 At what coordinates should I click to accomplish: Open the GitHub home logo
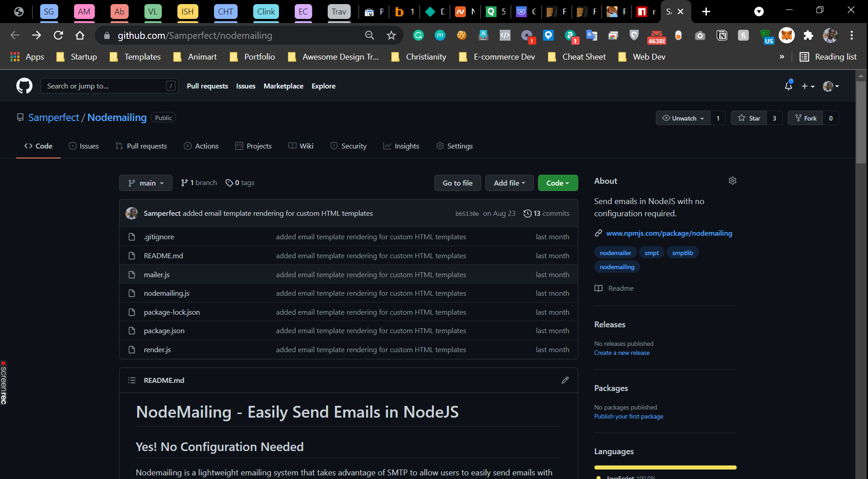[24, 86]
